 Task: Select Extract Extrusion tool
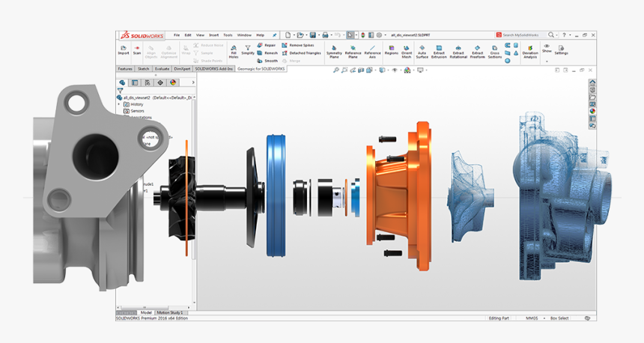pyautogui.click(x=439, y=52)
